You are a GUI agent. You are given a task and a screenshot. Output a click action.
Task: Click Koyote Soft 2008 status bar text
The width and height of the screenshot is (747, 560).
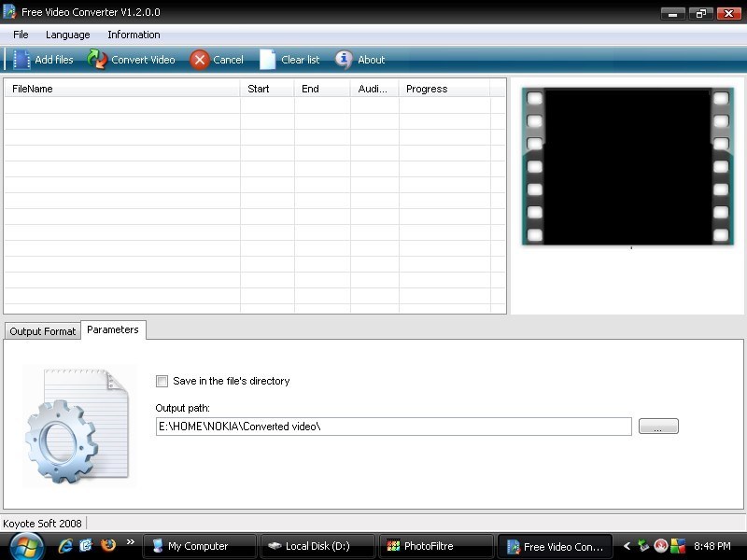click(x=42, y=524)
